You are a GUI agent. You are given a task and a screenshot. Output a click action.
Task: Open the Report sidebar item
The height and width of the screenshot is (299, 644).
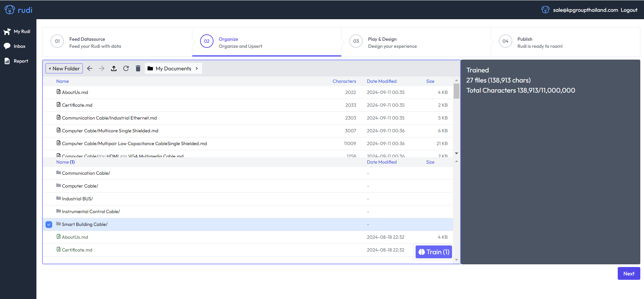pos(16,61)
